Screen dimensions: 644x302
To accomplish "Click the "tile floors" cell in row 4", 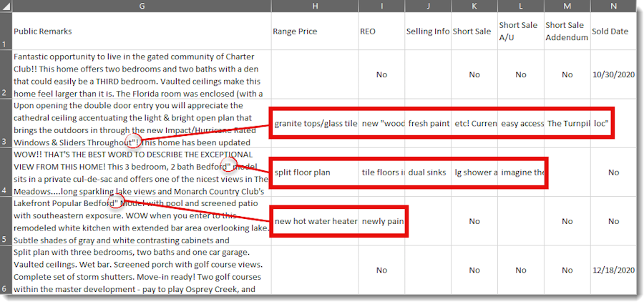I will [x=381, y=172].
